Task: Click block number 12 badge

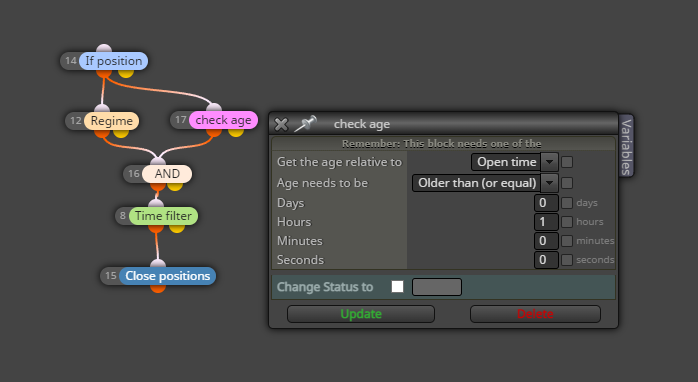Action: (x=76, y=121)
